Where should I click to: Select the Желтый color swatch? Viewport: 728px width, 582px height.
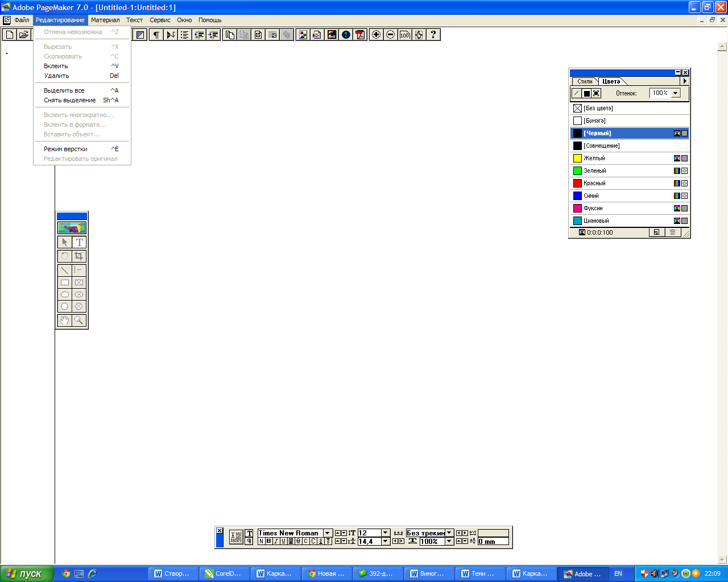[577, 158]
